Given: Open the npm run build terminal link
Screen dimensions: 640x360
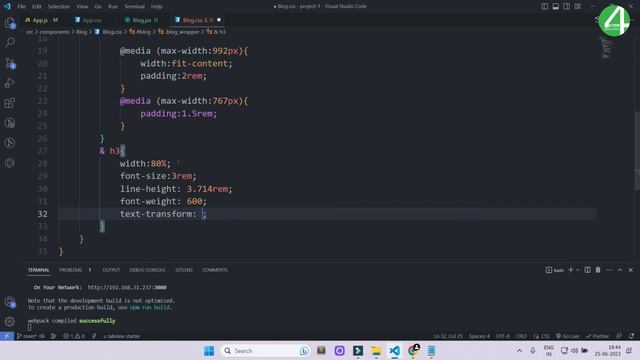Looking at the screenshot, I should (151, 307).
